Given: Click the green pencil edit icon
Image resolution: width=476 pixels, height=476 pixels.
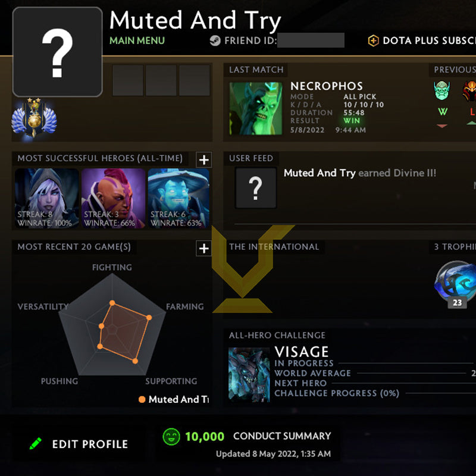Looking at the screenshot, I should 36,443.
